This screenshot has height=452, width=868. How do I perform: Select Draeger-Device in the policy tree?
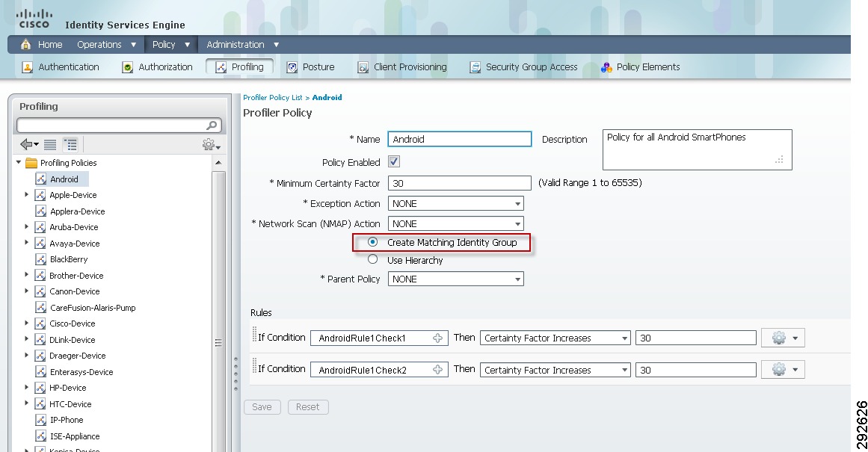(78, 356)
